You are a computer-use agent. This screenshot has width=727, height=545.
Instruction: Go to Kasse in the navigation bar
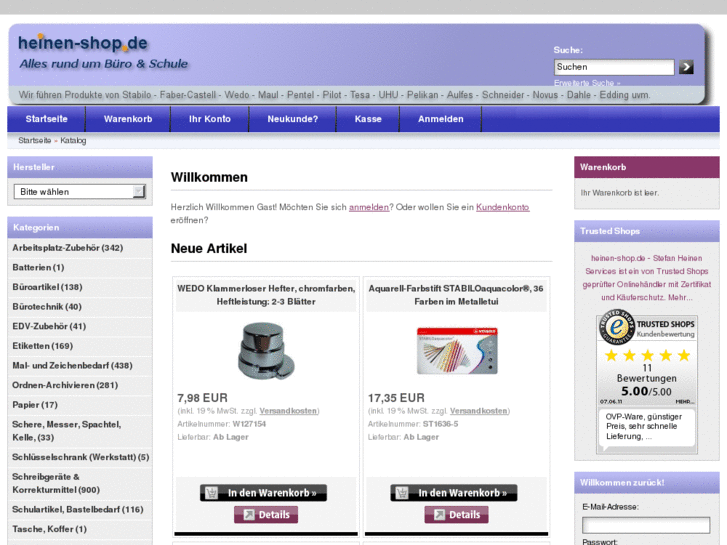click(x=368, y=119)
